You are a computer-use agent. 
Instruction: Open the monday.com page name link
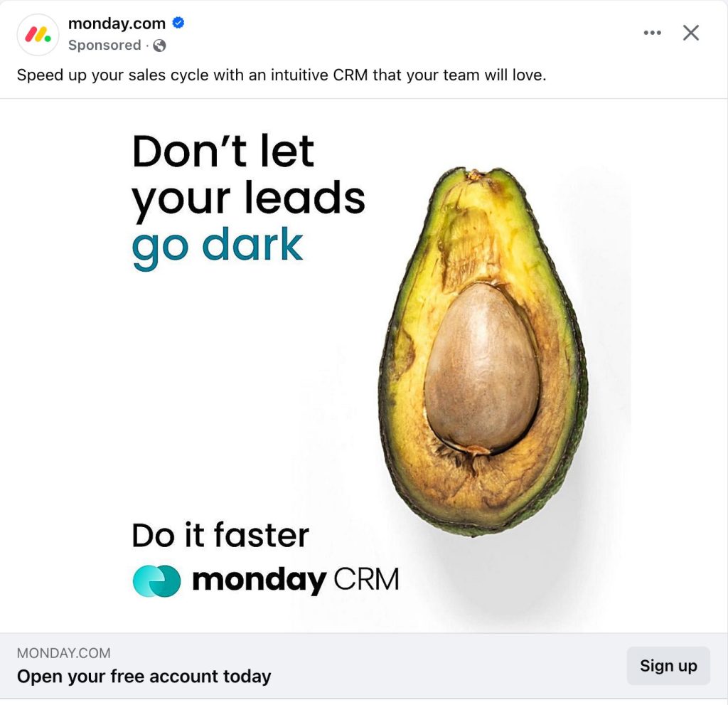(117, 23)
